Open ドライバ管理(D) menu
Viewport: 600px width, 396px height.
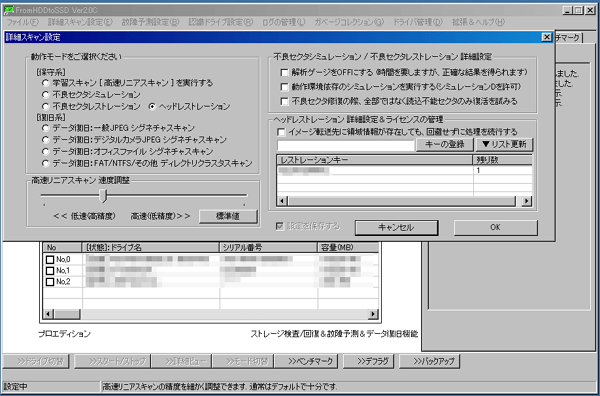coord(417,22)
